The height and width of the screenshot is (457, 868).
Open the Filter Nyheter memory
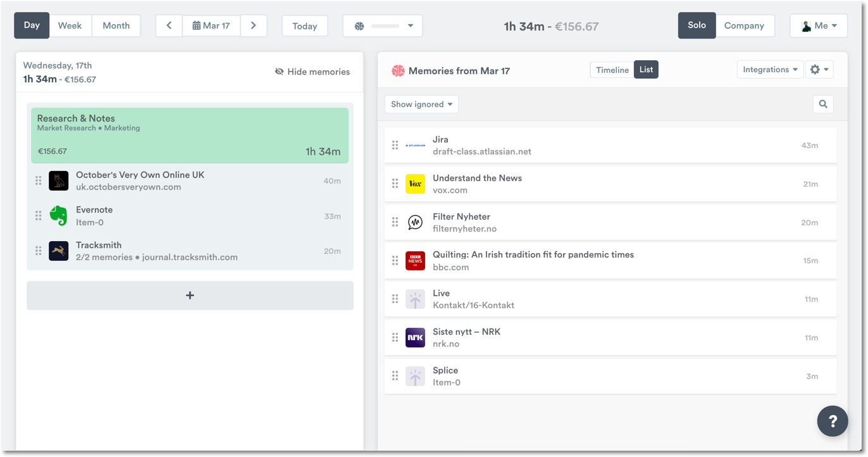click(611, 222)
